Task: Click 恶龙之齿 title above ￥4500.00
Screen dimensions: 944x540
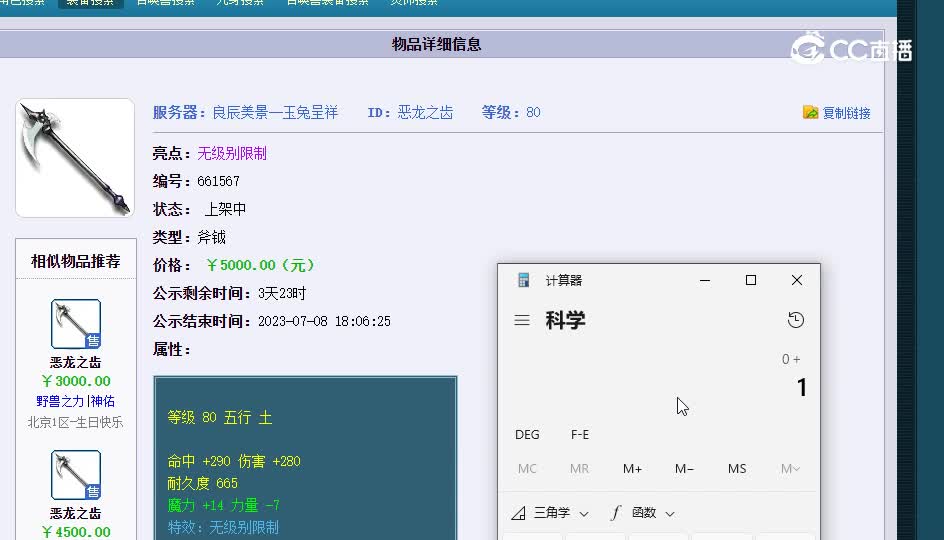Action: tap(75, 514)
